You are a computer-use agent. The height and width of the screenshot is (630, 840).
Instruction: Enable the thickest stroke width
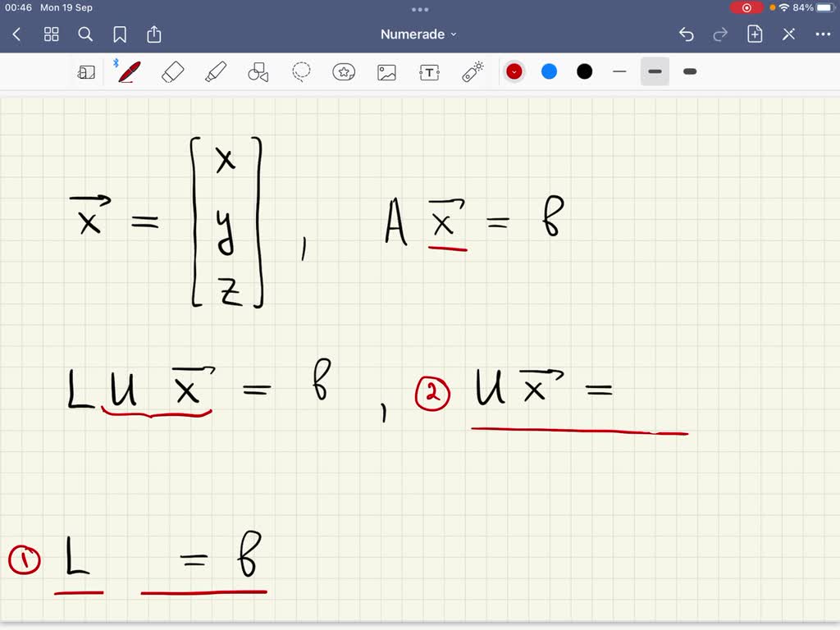click(x=689, y=71)
